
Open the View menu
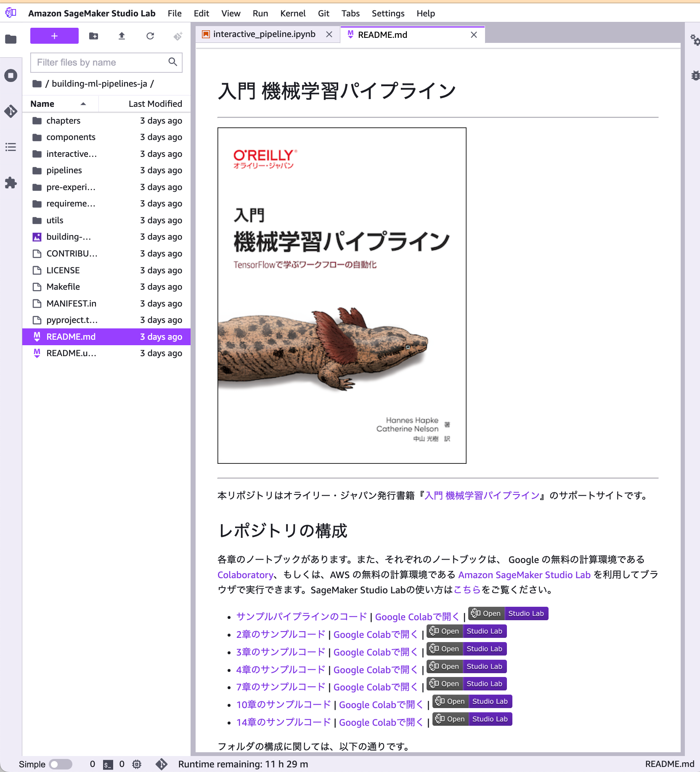point(231,13)
